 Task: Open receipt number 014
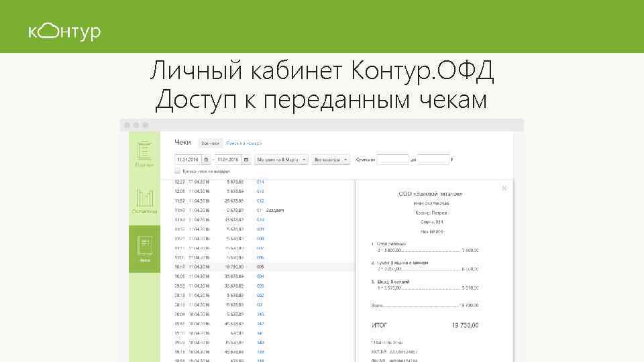[x=260, y=182]
